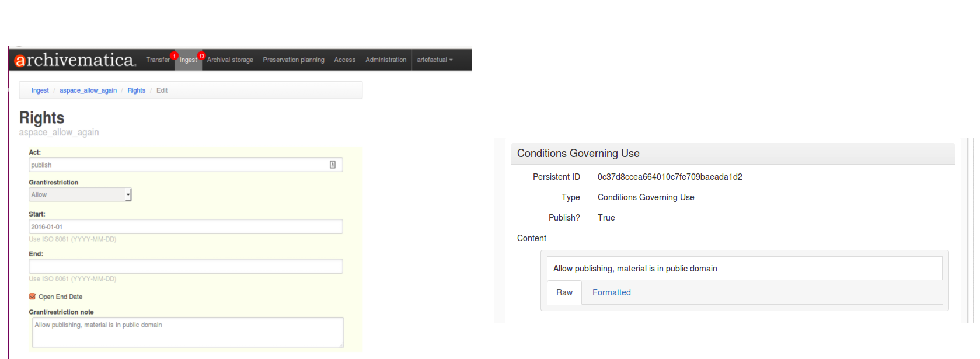
Task: Follow the Ingest breadcrumb link
Action: pos(40,90)
